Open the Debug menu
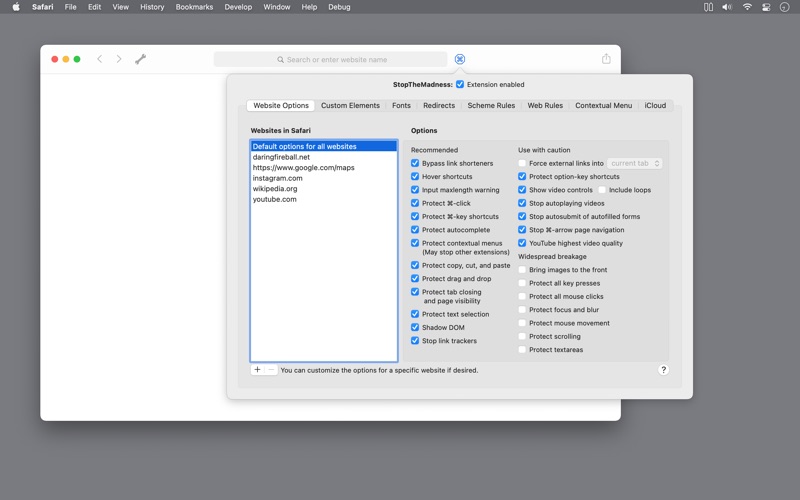The image size is (800, 500). (339, 7)
